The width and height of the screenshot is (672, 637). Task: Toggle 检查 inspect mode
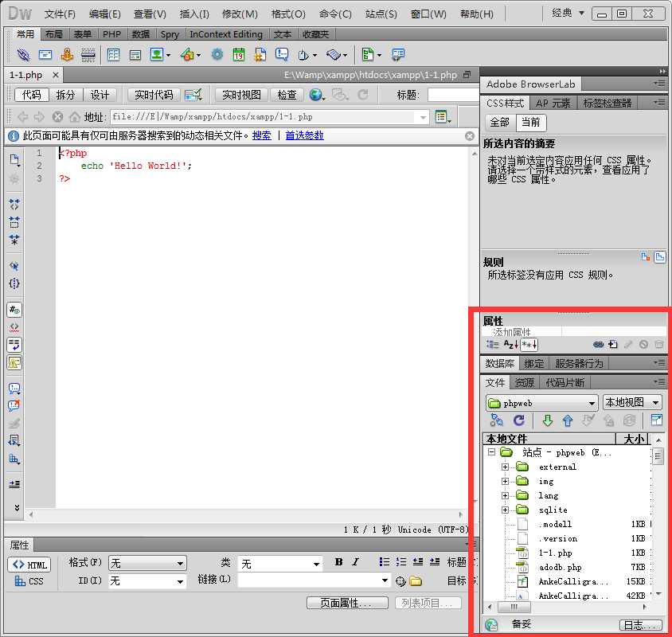tap(287, 95)
